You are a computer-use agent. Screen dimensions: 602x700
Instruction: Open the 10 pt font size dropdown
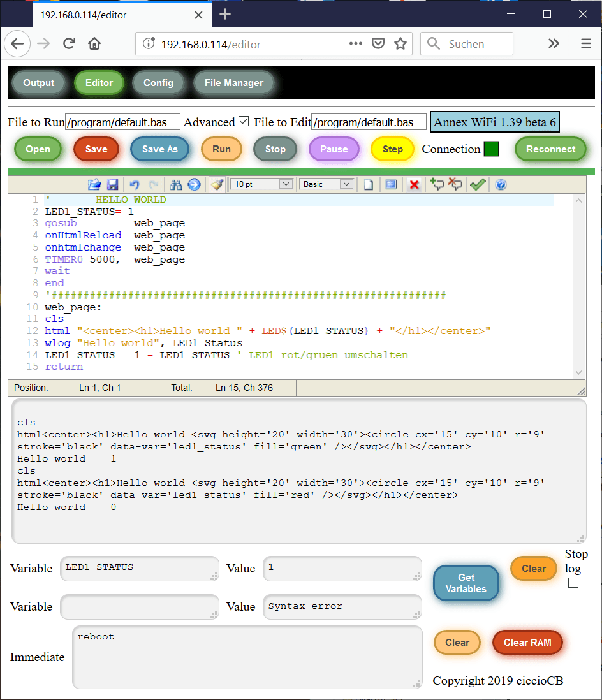coord(261,184)
